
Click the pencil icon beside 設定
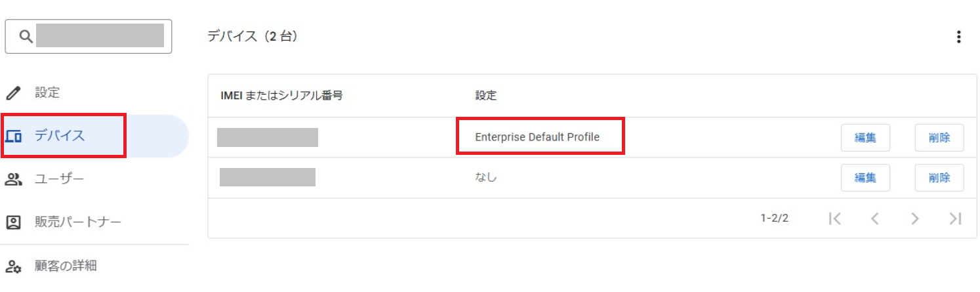[x=13, y=93]
